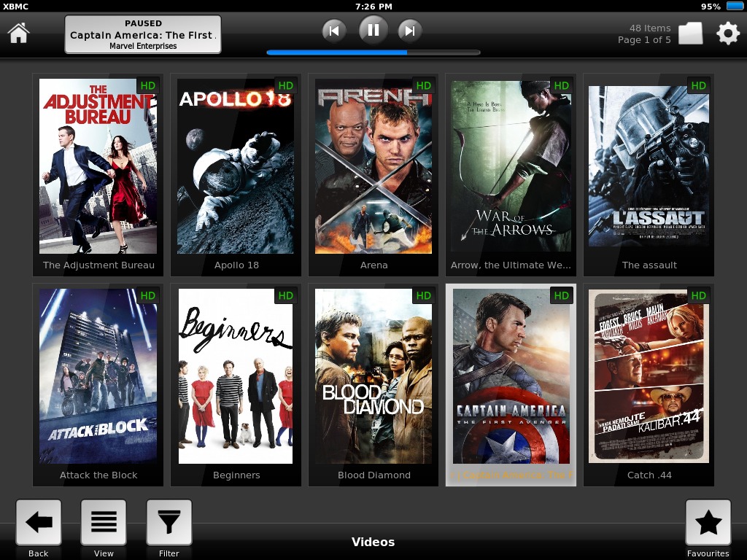Go to the Home screen icon
747x560 pixels.
[18, 33]
